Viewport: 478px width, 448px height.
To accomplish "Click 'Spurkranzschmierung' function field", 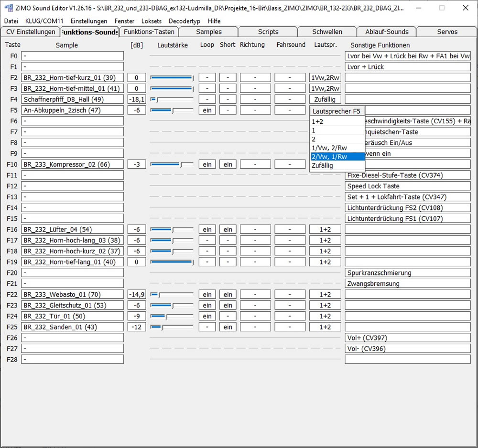I will click(408, 273).
